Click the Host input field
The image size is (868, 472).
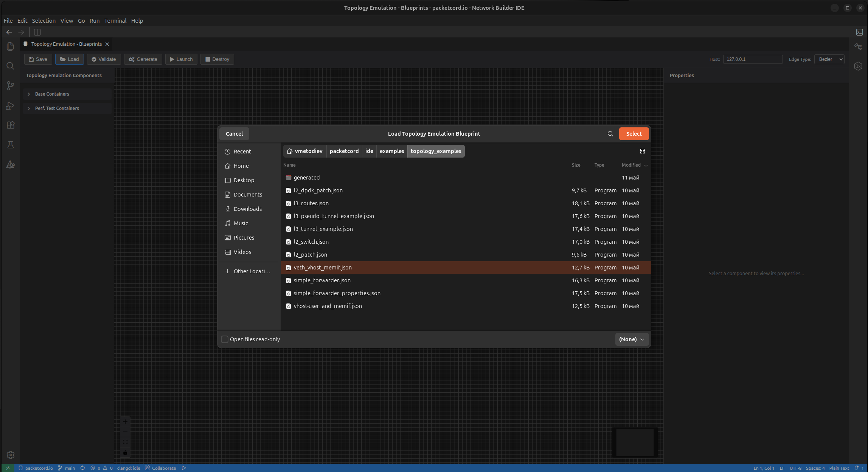coord(753,59)
